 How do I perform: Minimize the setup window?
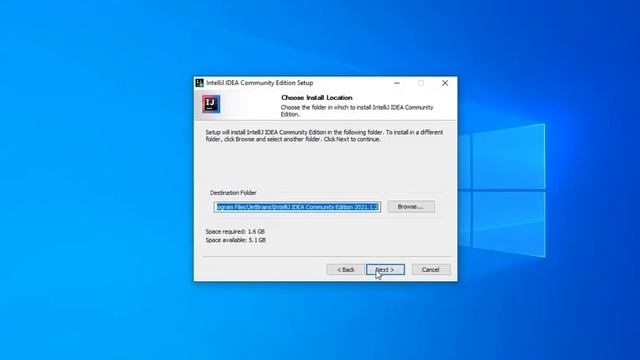pos(397,83)
